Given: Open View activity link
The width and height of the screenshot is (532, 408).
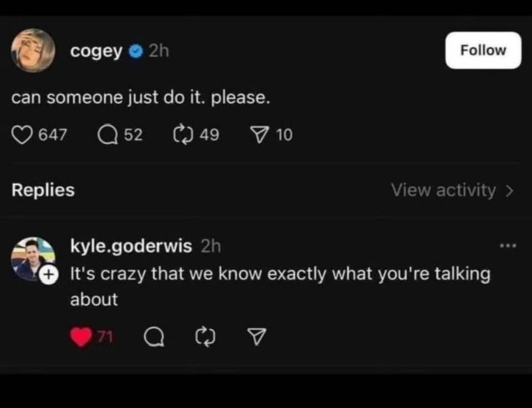Looking at the screenshot, I should click(x=443, y=190).
